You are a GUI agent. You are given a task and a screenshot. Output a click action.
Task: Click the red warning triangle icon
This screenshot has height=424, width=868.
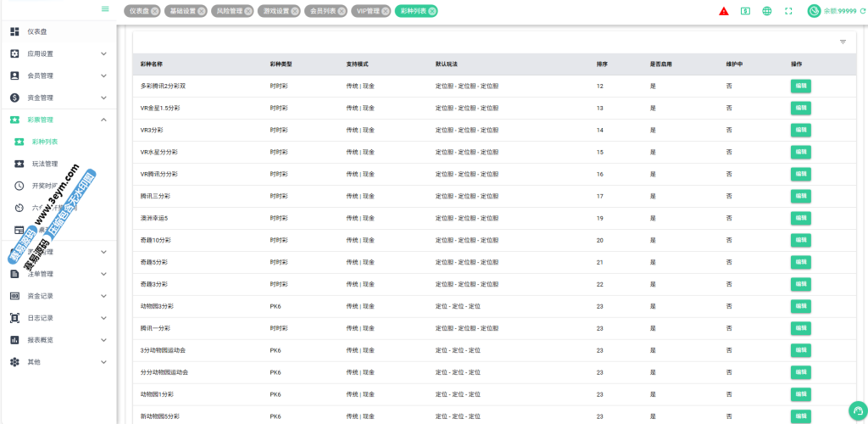coord(723,11)
